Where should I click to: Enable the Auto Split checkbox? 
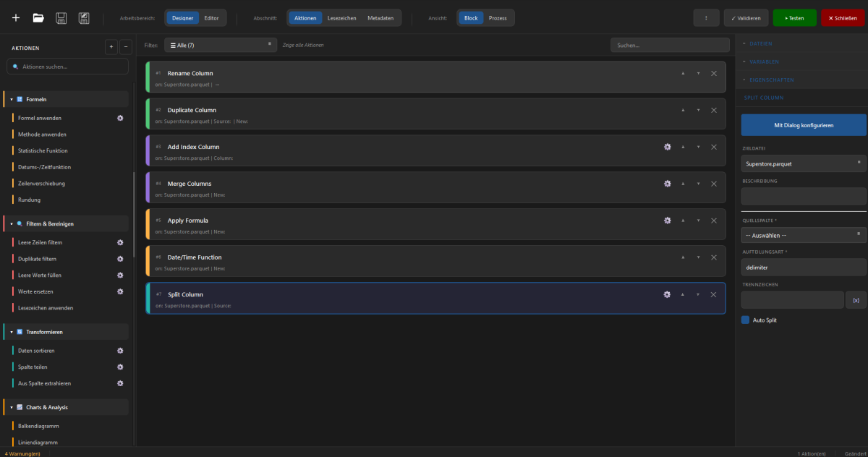[x=746, y=320]
